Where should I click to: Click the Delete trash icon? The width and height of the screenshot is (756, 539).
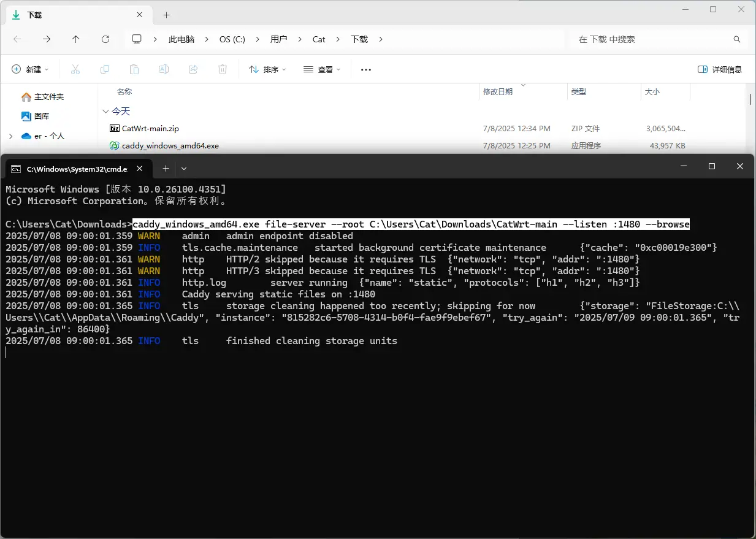point(223,69)
